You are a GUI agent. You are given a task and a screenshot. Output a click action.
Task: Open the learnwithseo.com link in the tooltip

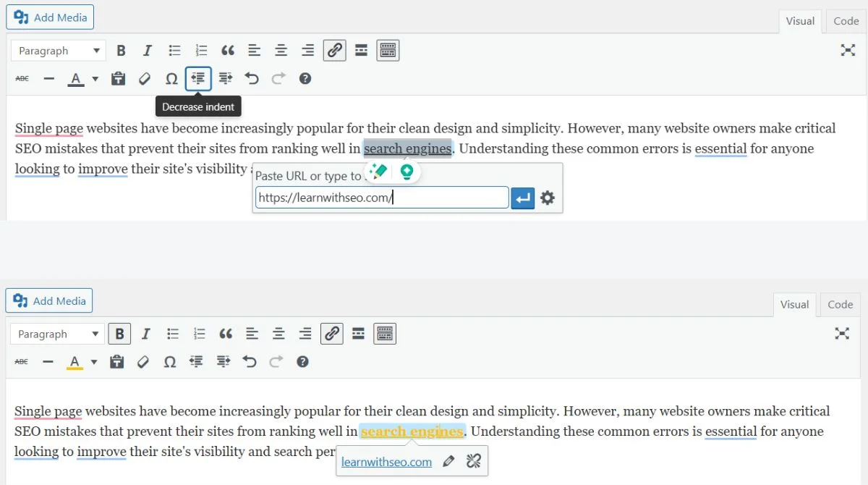point(386,460)
